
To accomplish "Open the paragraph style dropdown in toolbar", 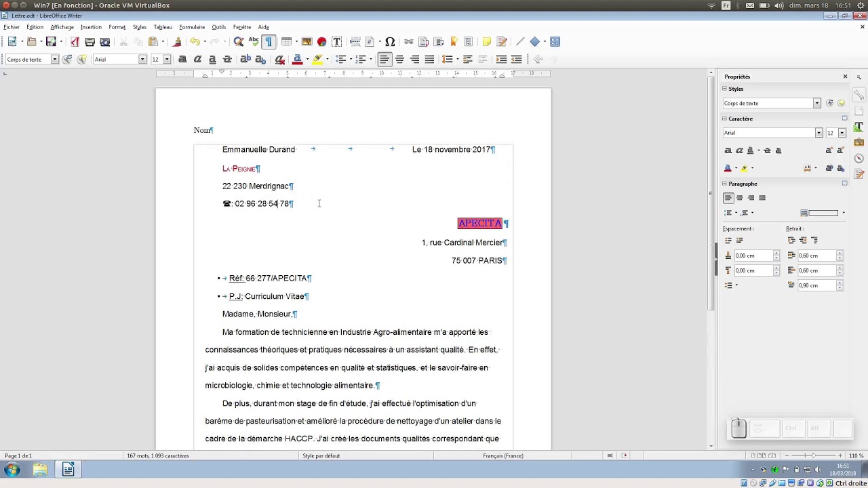I will coord(54,60).
